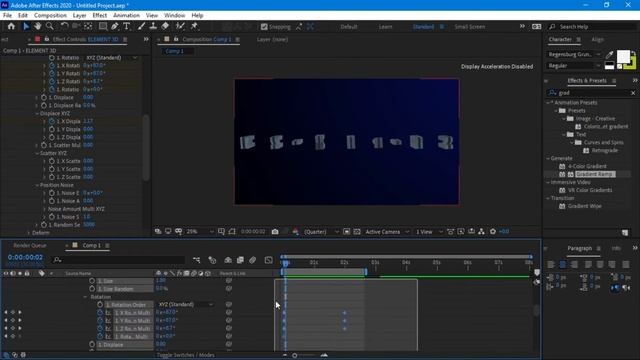Open the Regular font style dropdown

coord(573,66)
